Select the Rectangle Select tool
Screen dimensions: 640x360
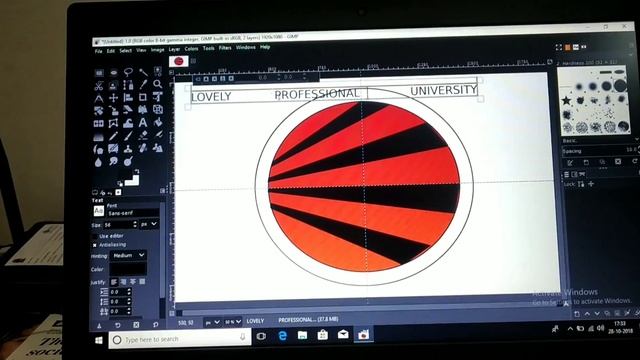click(99, 73)
